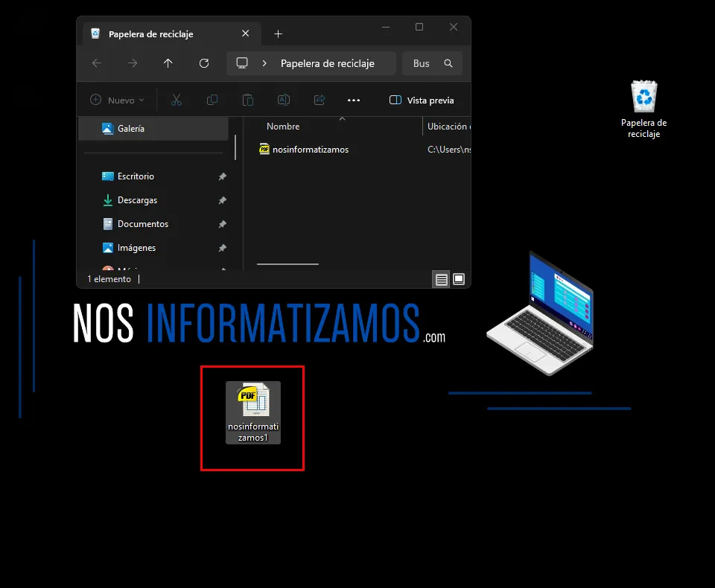Viewport: 715px width, 588px height.
Task: Expand the address bar path chevron
Action: click(x=264, y=63)
